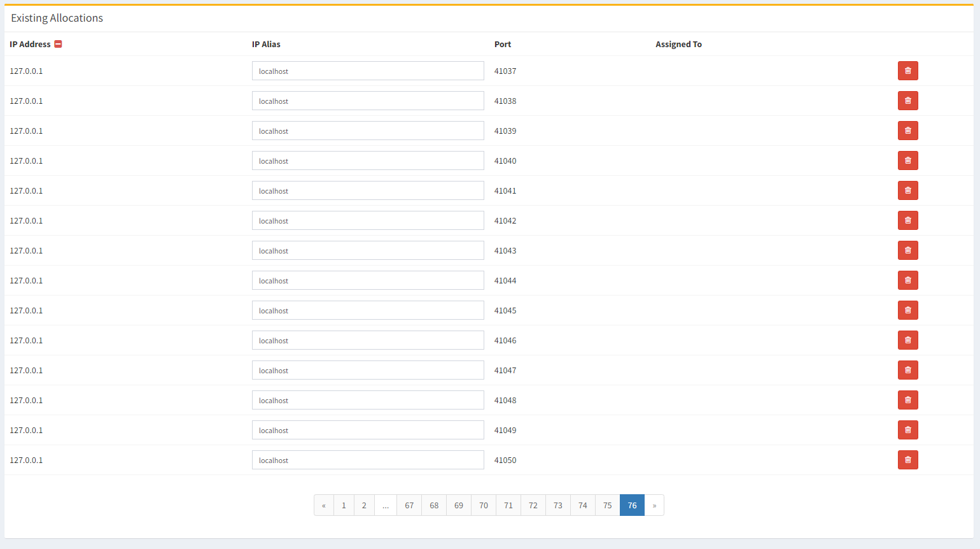980x549 pixels.
Task: Select current page 76 in pagination
Action: tap(632, 505)
